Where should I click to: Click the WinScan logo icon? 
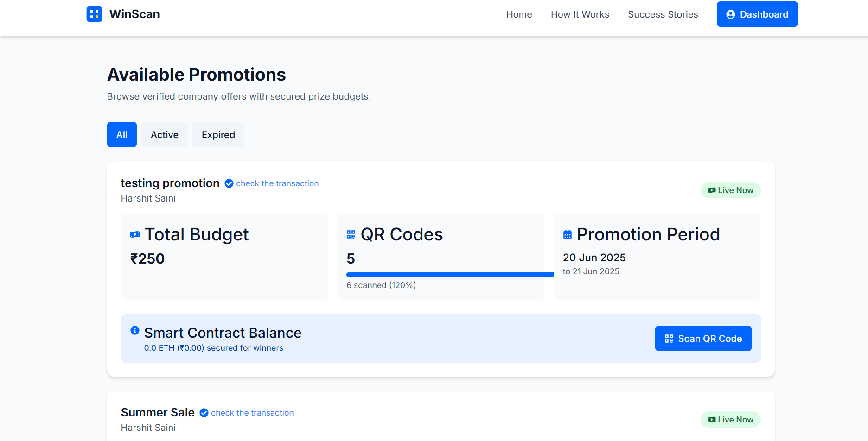[94, 14]
